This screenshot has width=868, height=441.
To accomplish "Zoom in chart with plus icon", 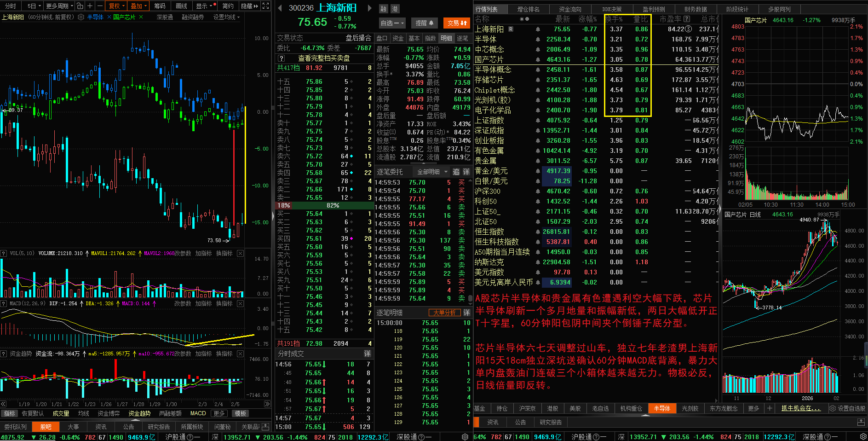I will coord(90,6).
